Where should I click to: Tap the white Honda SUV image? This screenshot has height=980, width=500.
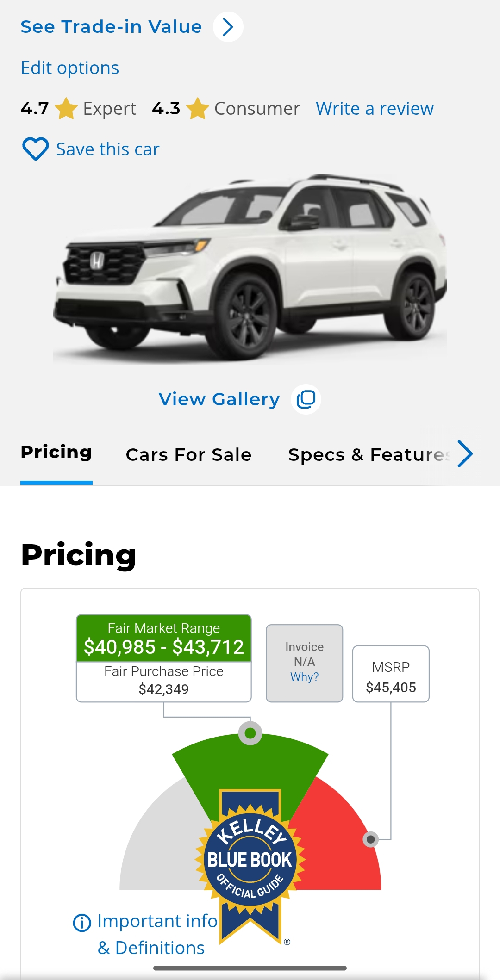click(x=250, y=269)
